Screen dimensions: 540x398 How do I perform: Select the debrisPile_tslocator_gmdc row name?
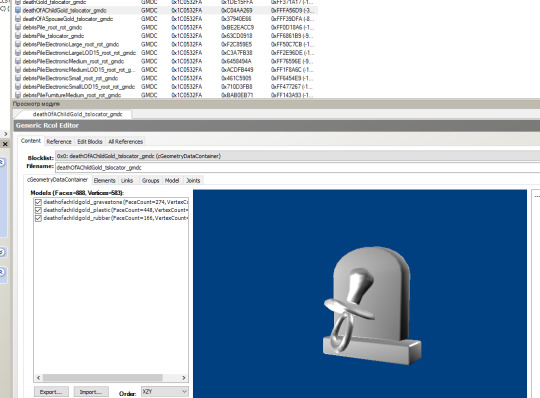point(53,36)
